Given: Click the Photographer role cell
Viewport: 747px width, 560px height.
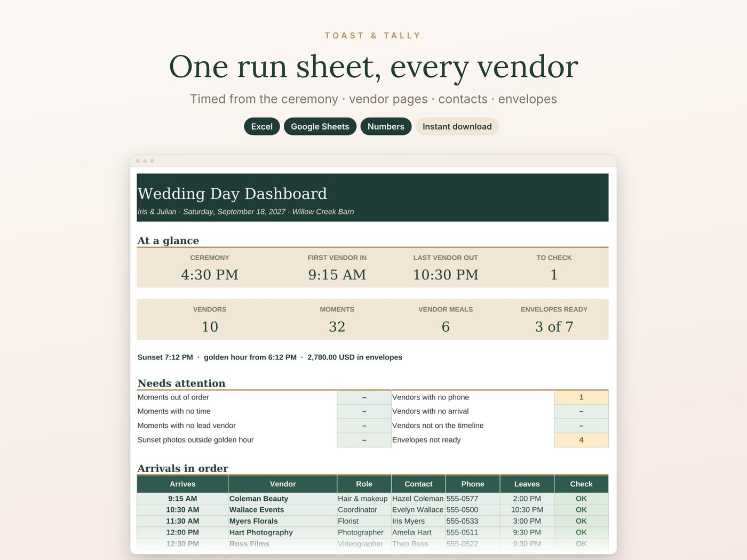Looking at the screenshot, I should tap(364, 532).
